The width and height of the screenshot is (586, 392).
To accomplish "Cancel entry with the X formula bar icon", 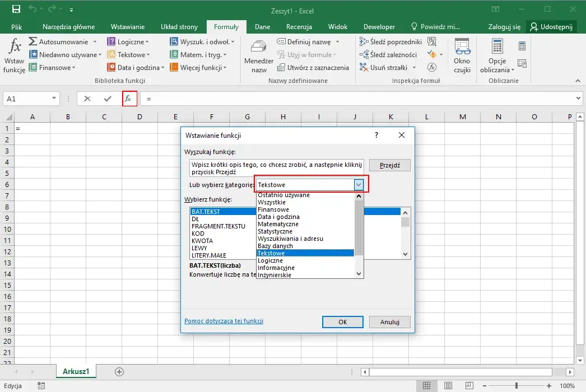I will [87, 99].
